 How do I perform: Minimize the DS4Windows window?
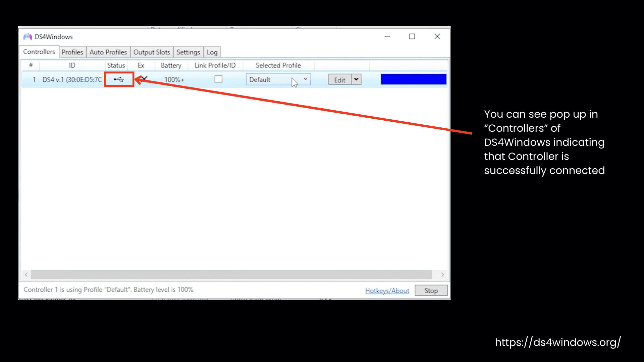[387, 37]
